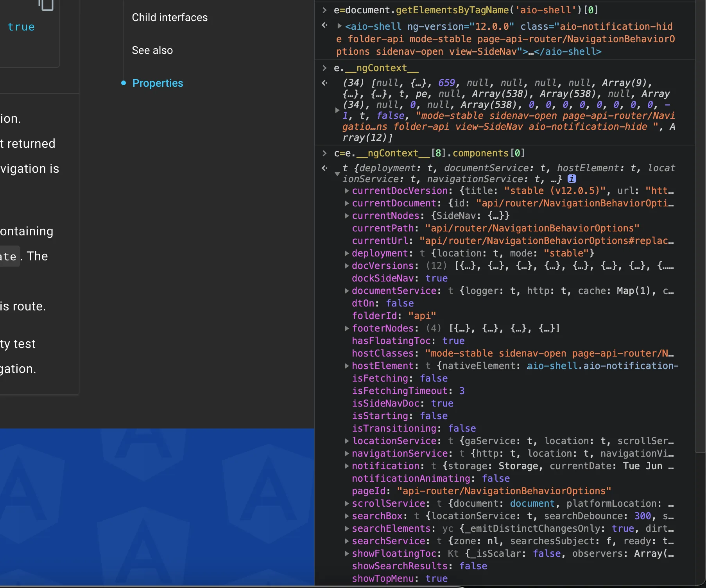
Task: Expand the scrollService property
Action: (346, 504)
